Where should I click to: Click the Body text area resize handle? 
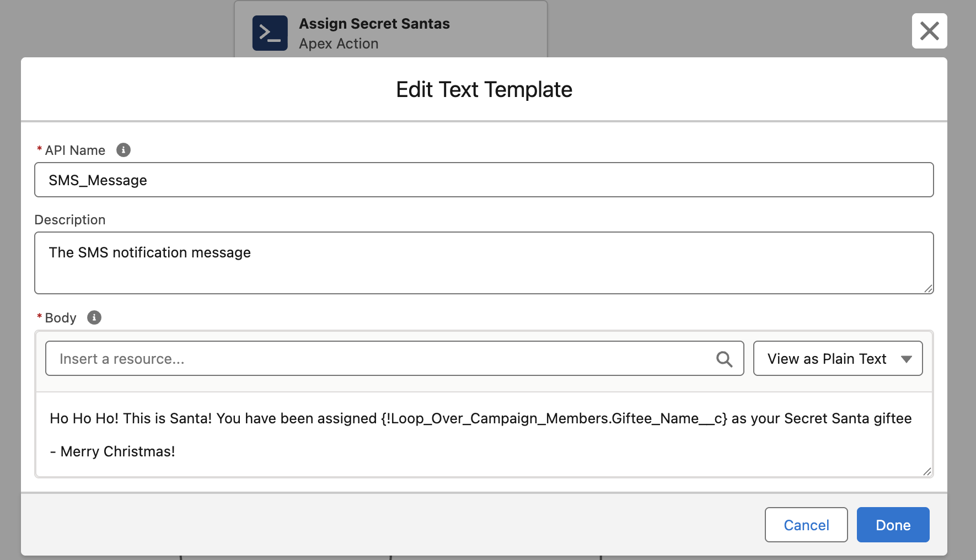(x=927, y=472)
